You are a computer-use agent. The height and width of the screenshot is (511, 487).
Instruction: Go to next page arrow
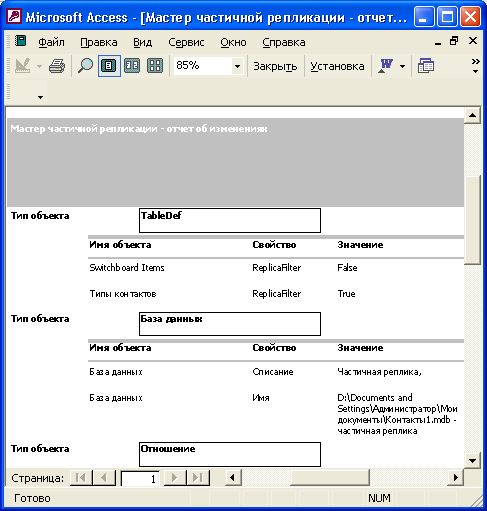point(174,478)
